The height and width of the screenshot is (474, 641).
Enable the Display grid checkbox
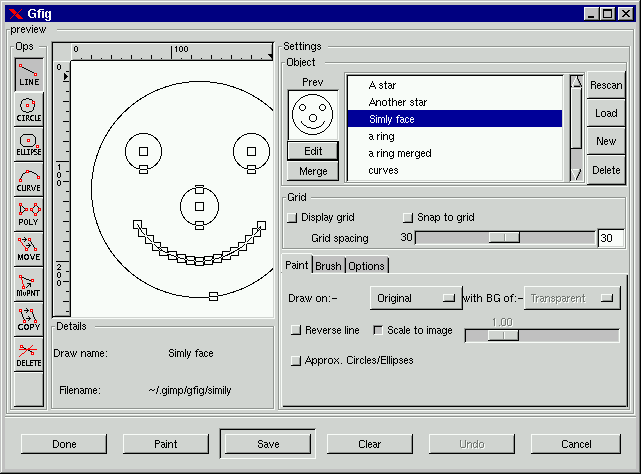[293, 217]
